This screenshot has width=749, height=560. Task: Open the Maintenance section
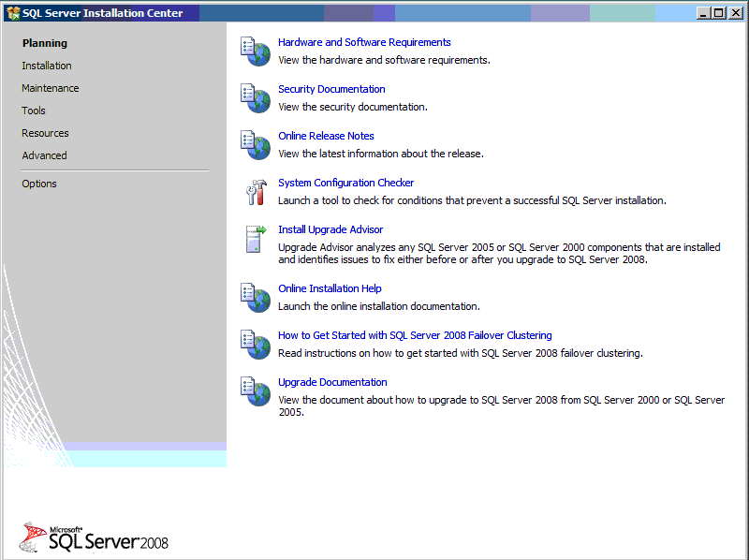(50, 88)
